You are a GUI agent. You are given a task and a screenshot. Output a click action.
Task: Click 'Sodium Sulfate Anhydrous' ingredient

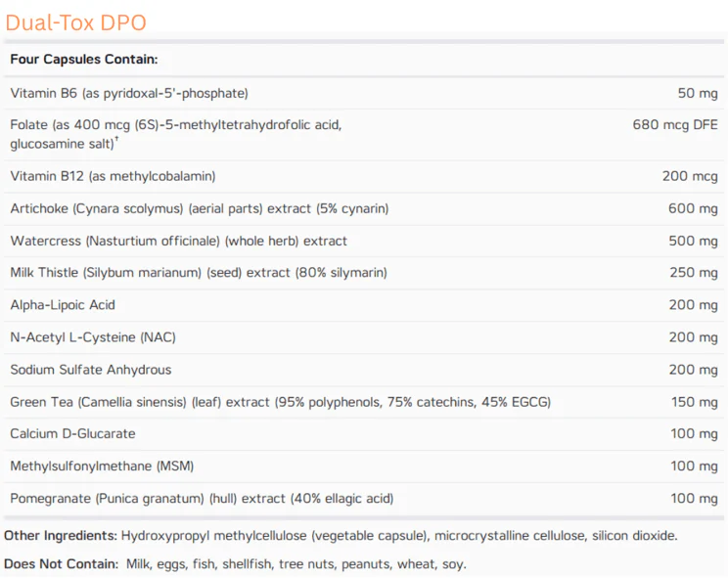[91, 370]
